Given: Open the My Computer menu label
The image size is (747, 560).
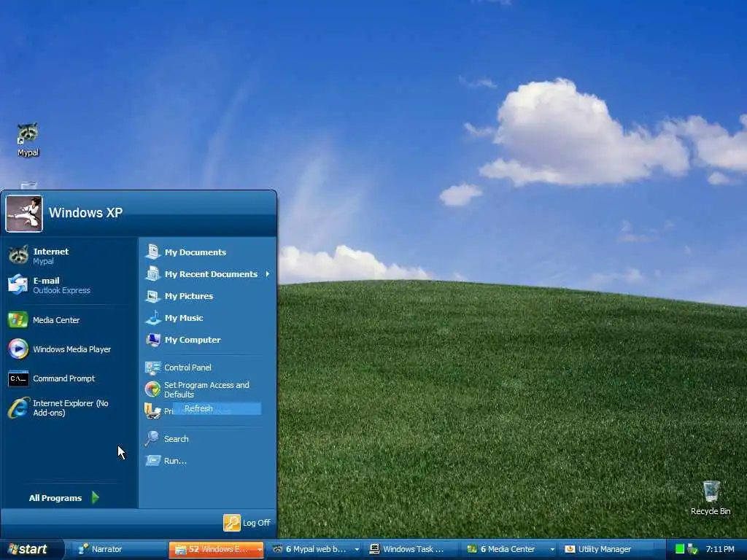Looking at the screenshot, I should point(193,340).
